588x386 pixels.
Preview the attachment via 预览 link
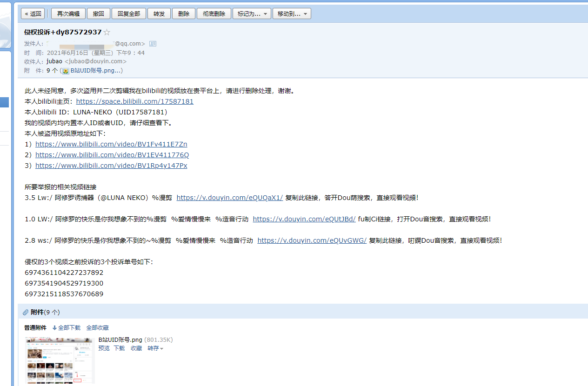103,348
